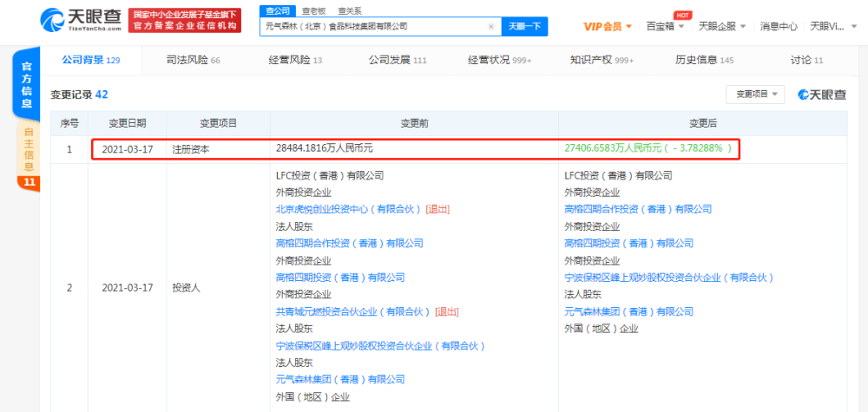The width and height of the screenshot is (868, 412).
Task: Switch to the 经营状况 tab
Action: (x=499, y=60)
